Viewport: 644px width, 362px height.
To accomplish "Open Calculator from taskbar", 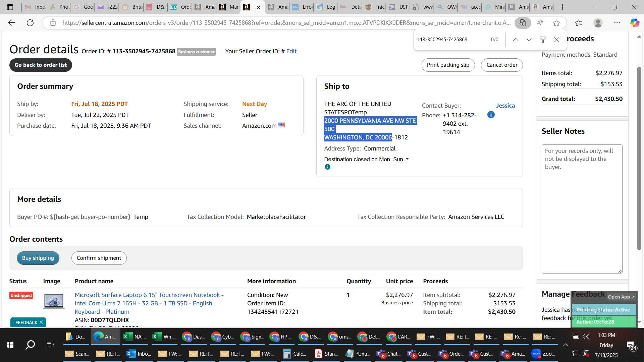I will (294, 354).
